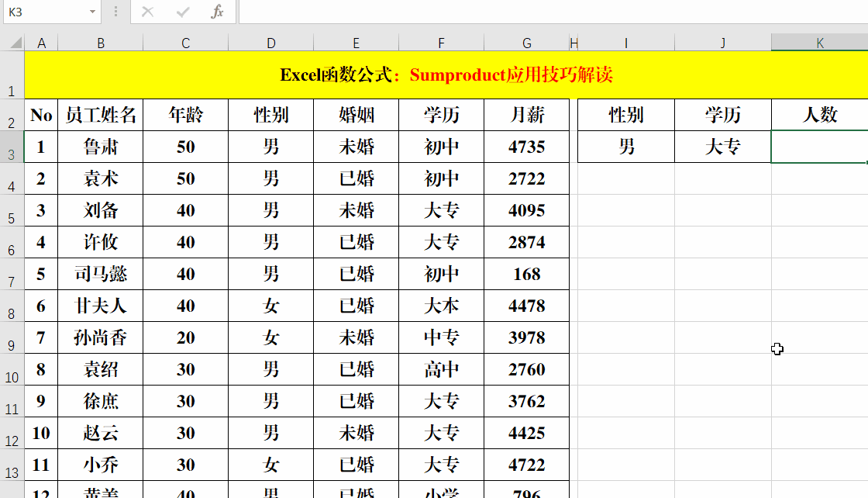Click salary cell 2760

click(526, 369)
